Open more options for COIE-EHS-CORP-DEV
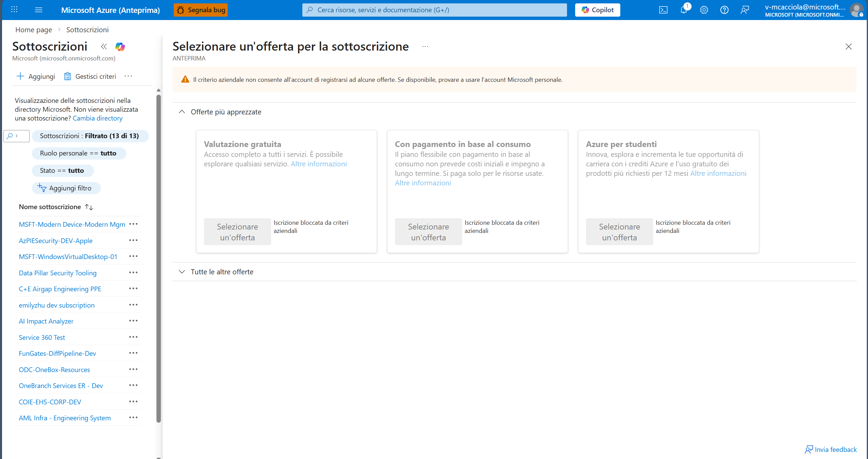Screen dimensions: 868x459 (133, 402)
